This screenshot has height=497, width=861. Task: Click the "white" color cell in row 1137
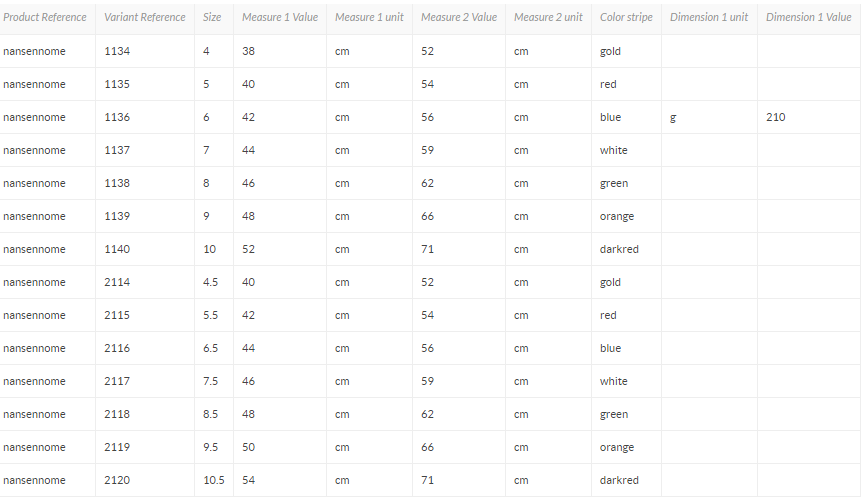point(614,150)
